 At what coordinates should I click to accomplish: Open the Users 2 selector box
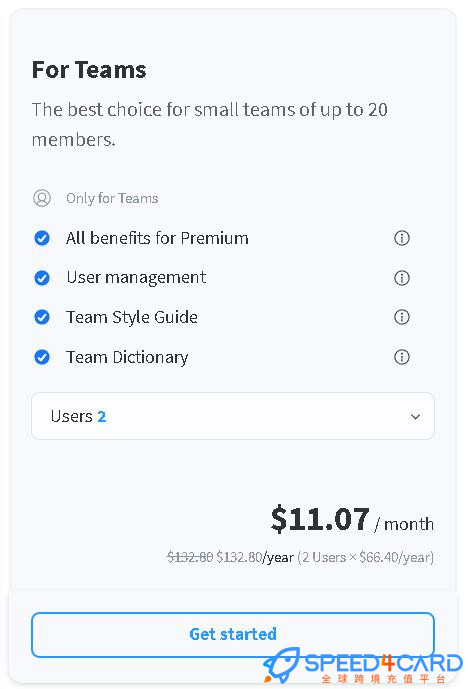(x=233, y=416)
